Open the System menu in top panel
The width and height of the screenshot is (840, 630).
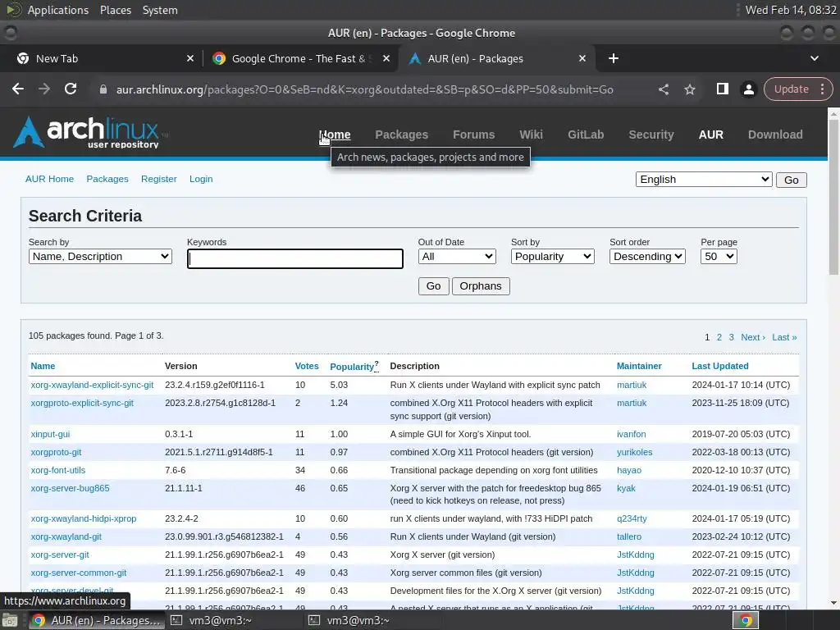(x=160, y=10)
